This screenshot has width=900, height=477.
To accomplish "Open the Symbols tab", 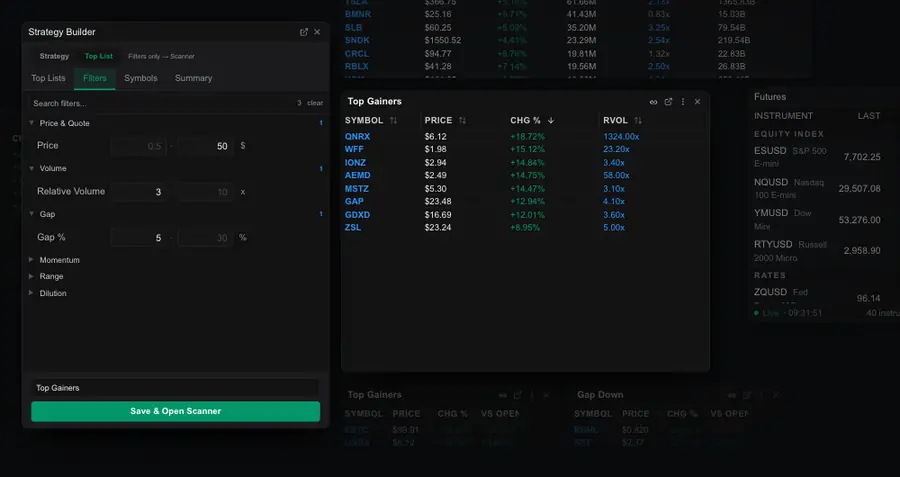I will click(x=141, y=78).
